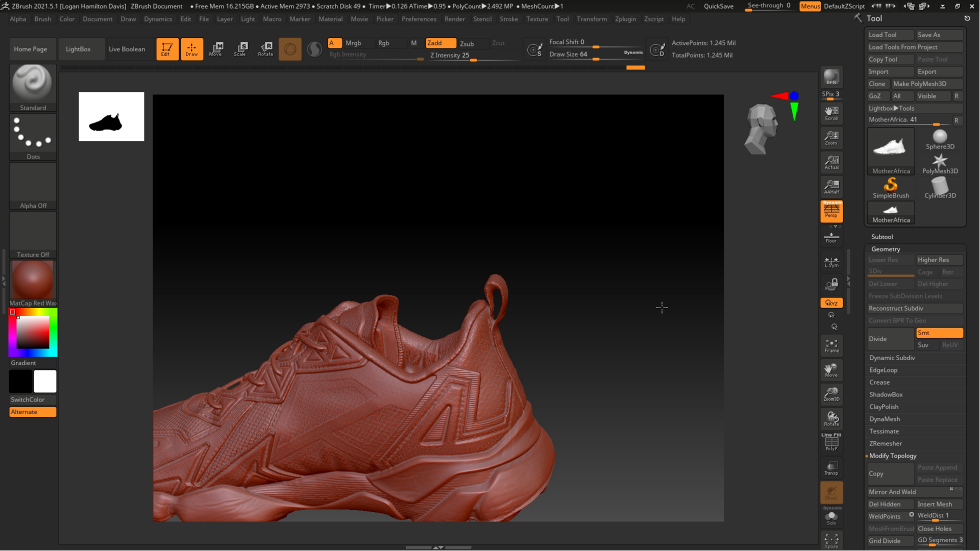Click the AAHalf zoom icon

[x=831, y=187]
